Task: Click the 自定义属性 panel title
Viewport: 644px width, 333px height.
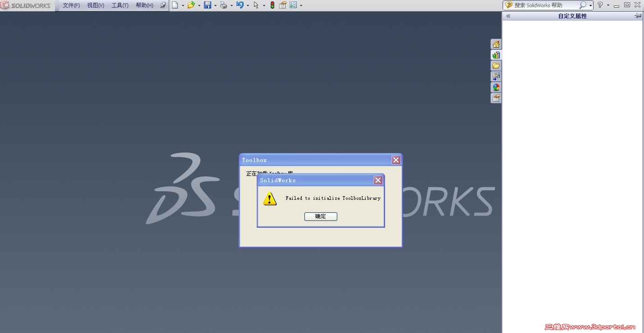Action: [x=572, y=16]
